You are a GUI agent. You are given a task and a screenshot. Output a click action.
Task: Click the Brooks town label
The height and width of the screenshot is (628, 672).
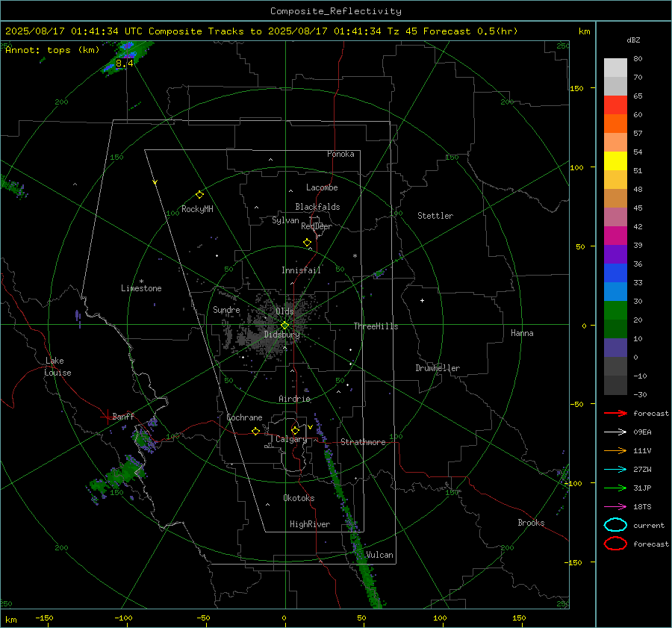(531, 523)
